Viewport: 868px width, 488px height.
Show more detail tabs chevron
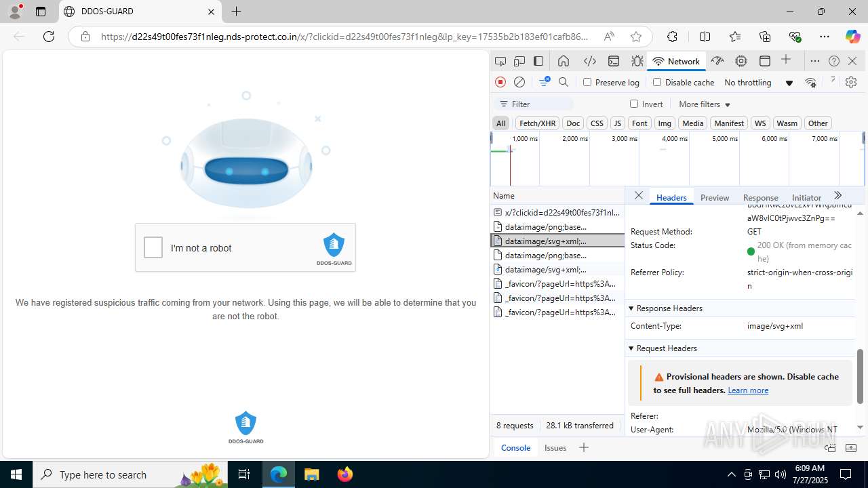pos(837,195)
